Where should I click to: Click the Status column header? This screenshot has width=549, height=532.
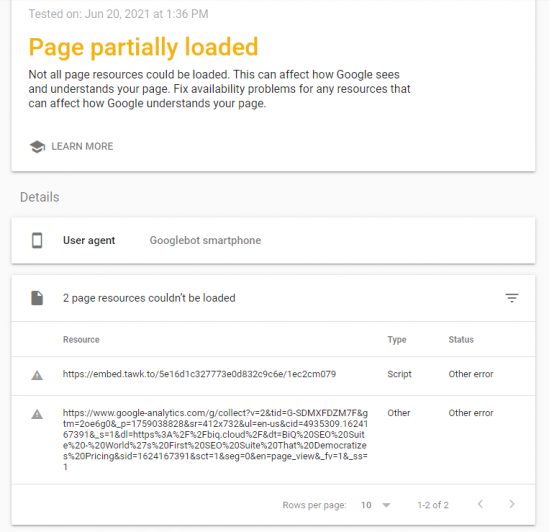click(461, 339)
